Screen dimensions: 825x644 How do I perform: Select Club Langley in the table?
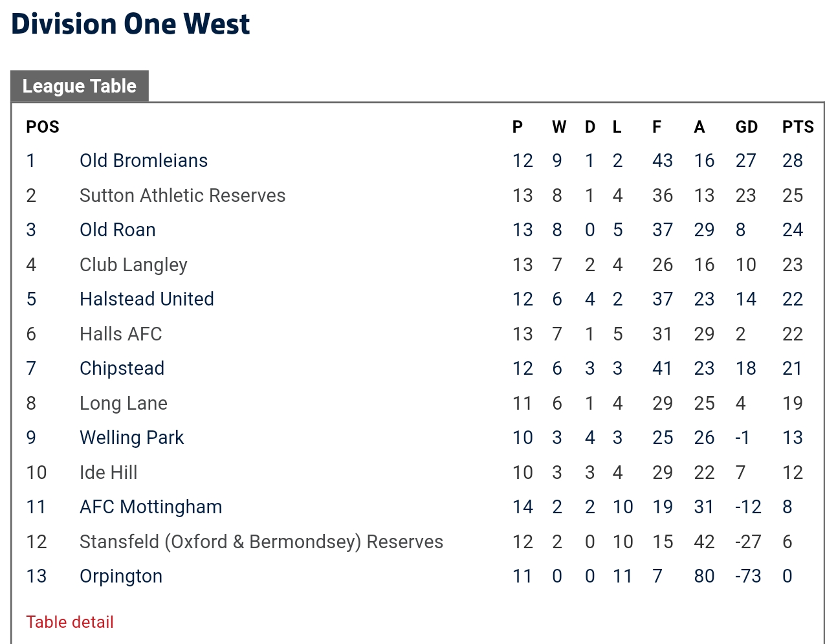[133, 265]
